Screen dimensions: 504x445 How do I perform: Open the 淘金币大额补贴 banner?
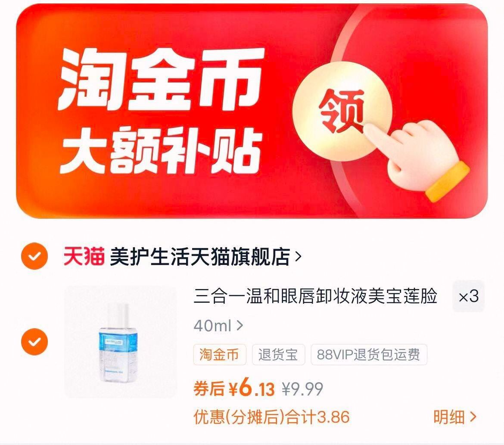click(252, 111)
